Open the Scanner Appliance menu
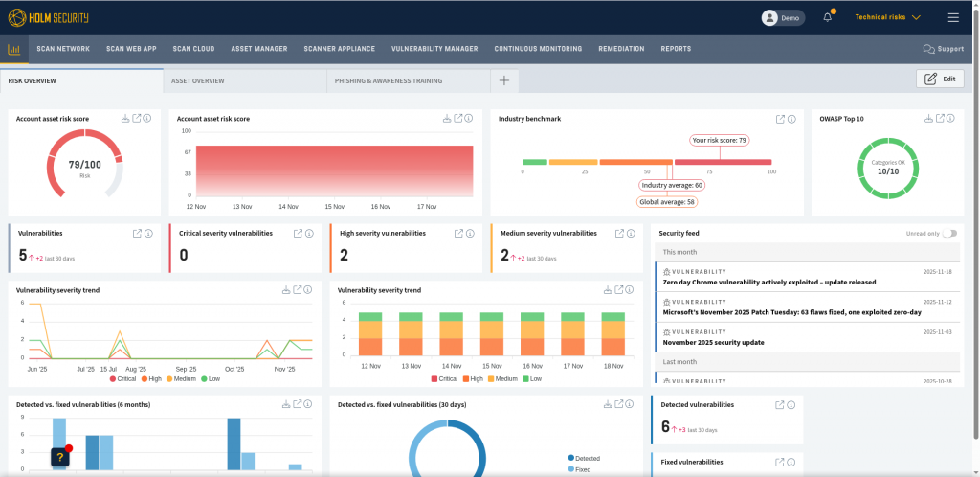Viewport: 980px width, 477px height. [340, 49]
